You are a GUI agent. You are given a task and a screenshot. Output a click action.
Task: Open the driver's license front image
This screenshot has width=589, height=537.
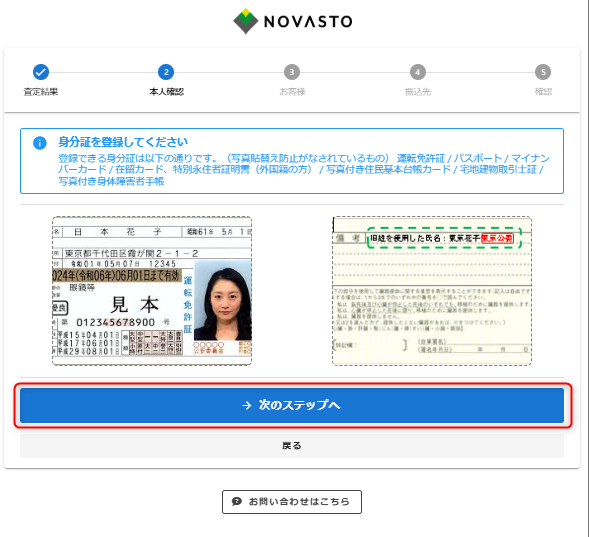point(152,291)
